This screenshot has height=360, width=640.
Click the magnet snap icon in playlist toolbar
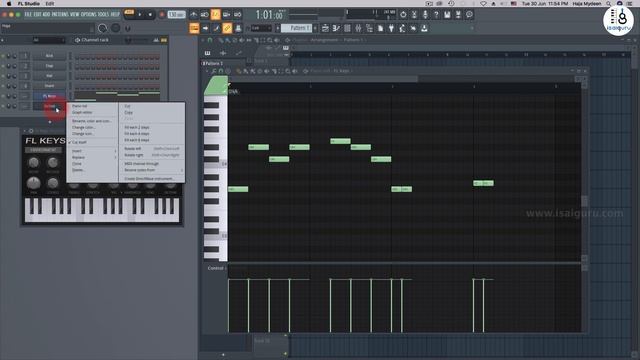point(210,40)
